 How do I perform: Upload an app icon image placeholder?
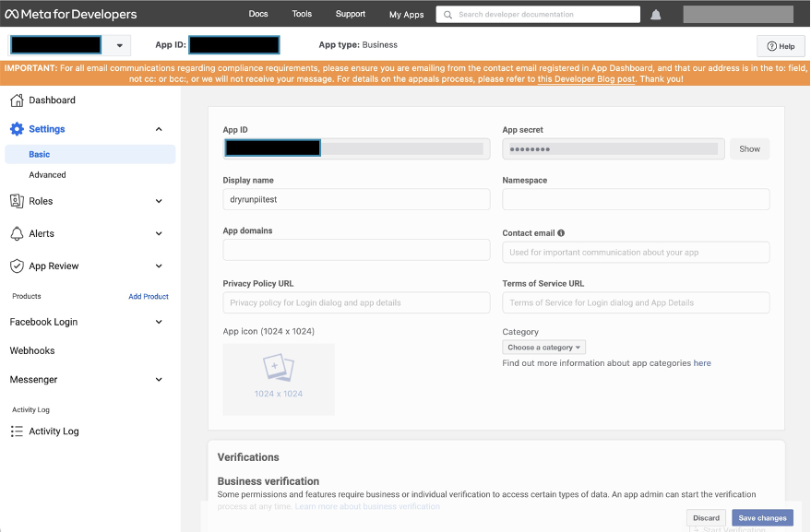click(x=279, y=380)
